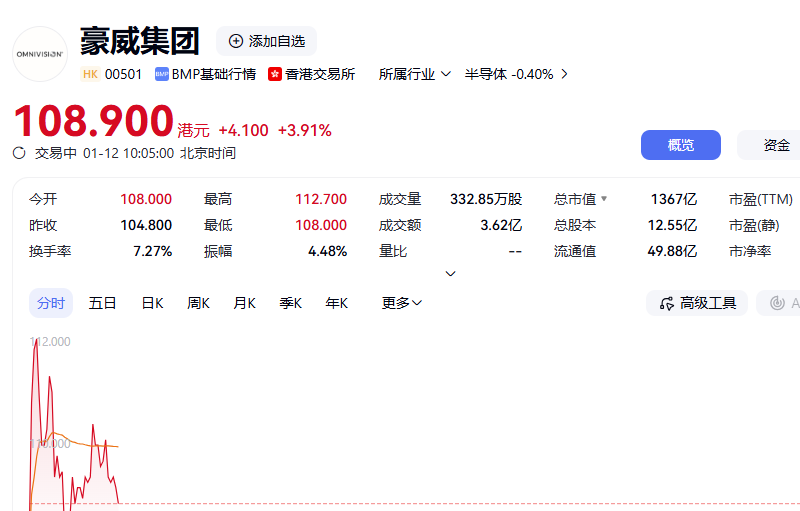Click the BMP基础行情 quote label
Image resolution: width=800 pixels, height=511 pixels.
(x=206, y=74)
